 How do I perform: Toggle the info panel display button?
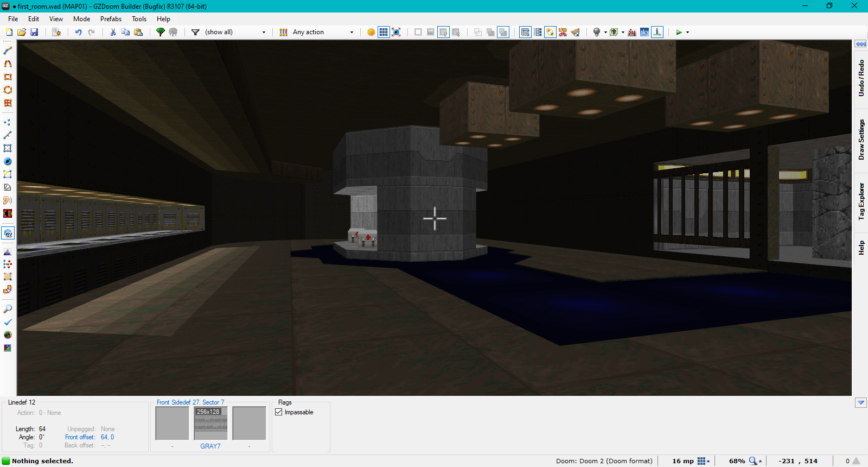[x=657, y=32]
